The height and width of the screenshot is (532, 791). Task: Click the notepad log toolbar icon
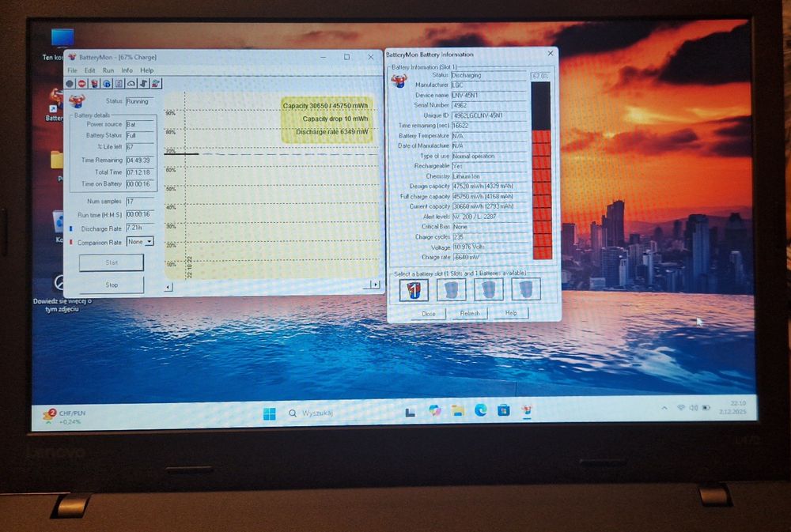119,84
